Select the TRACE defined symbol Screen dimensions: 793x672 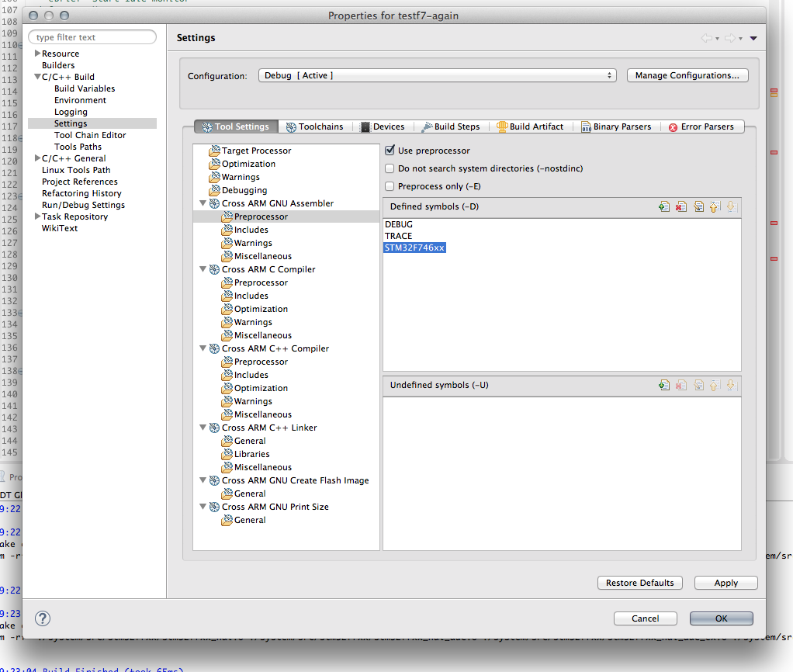[399, 236]
